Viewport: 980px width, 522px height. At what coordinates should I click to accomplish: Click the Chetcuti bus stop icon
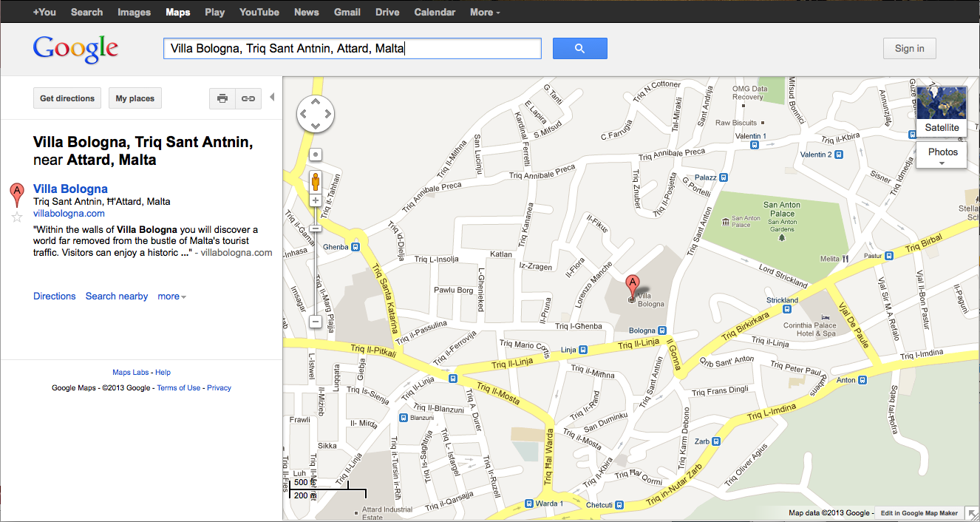[619, 504]
